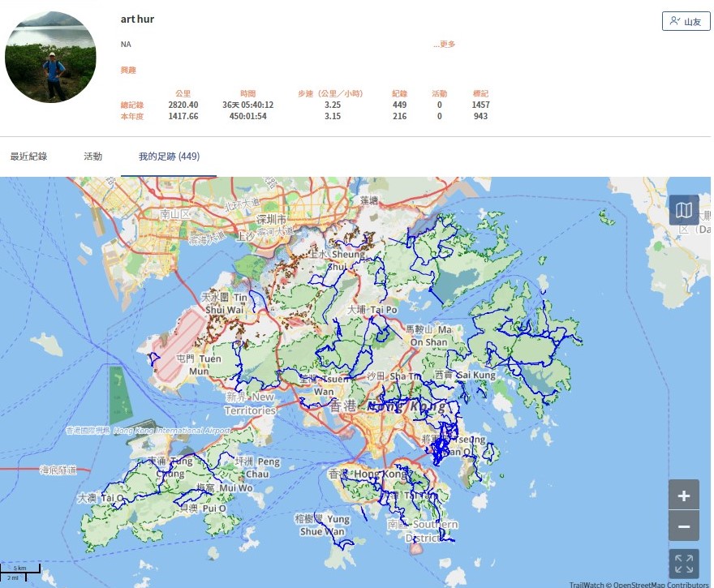The image size is (714, 588).
Task: Click the 大澳 Tai O map label
Action: tap(101, 497)
